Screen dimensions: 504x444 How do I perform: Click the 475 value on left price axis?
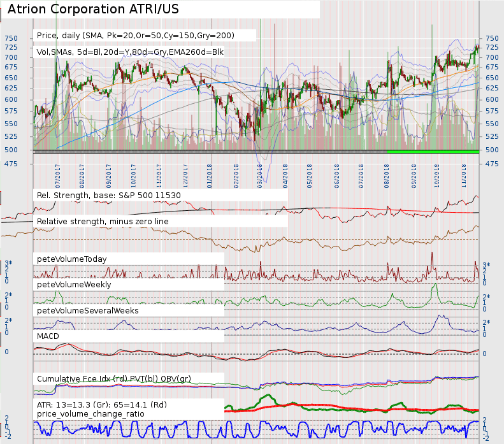click(x=11, y=164)
